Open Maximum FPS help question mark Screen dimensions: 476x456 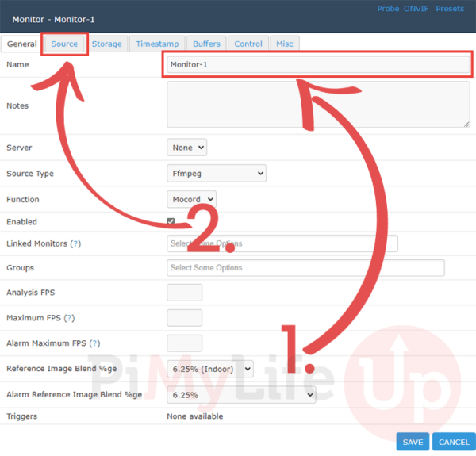(x=70, y=318)
